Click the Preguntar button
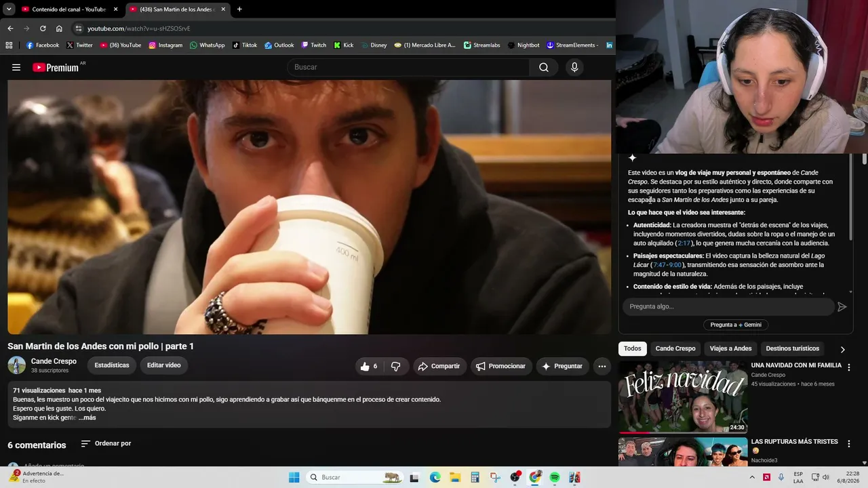This screenshot has width=868, height=488. [561, 366]
